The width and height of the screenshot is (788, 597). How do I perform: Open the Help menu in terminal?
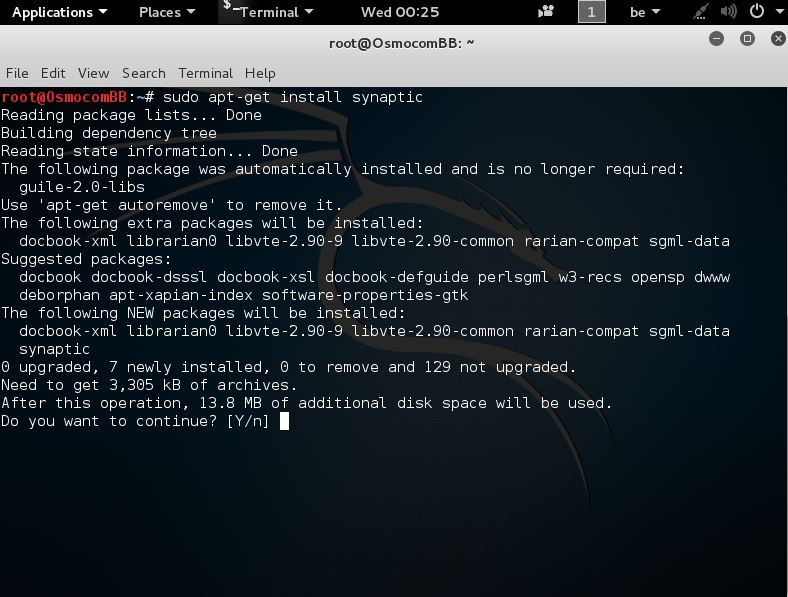click(260, 73)
